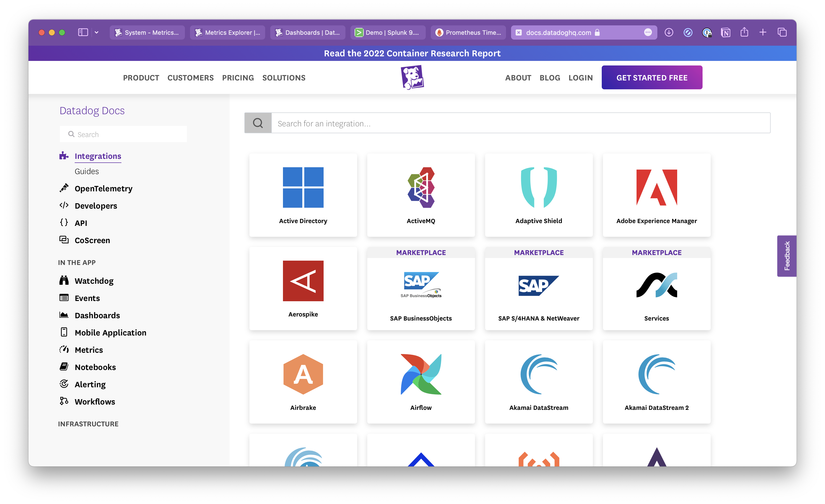Open the Adobe Experience Manager tile
Viewport: 825px width, 504px height.
point(657,195)
